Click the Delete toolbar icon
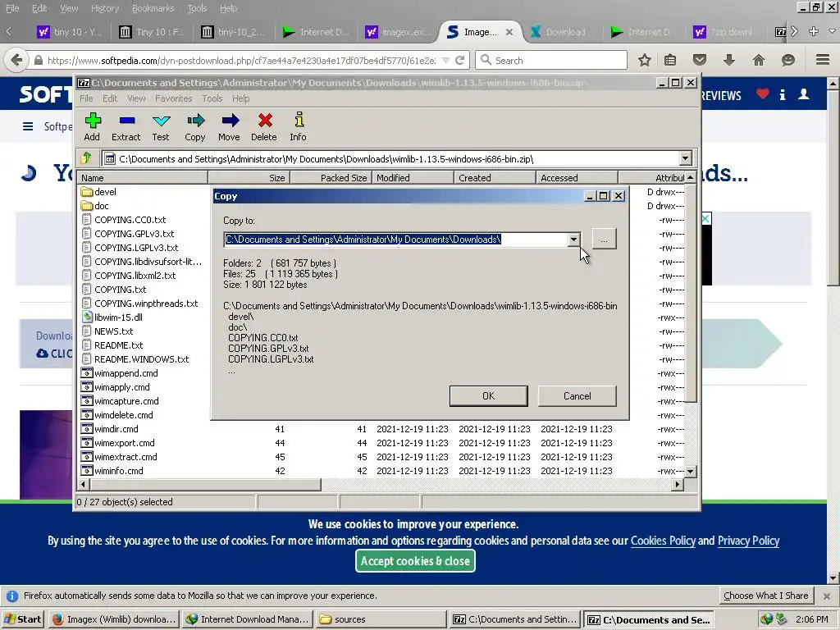840x630 pixels. (264, 127)
